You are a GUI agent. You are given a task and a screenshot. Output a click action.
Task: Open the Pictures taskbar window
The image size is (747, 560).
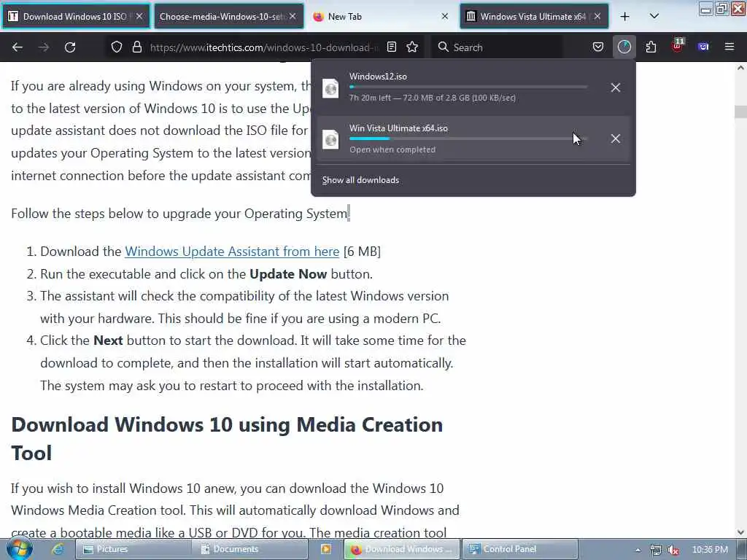[133, 549]
